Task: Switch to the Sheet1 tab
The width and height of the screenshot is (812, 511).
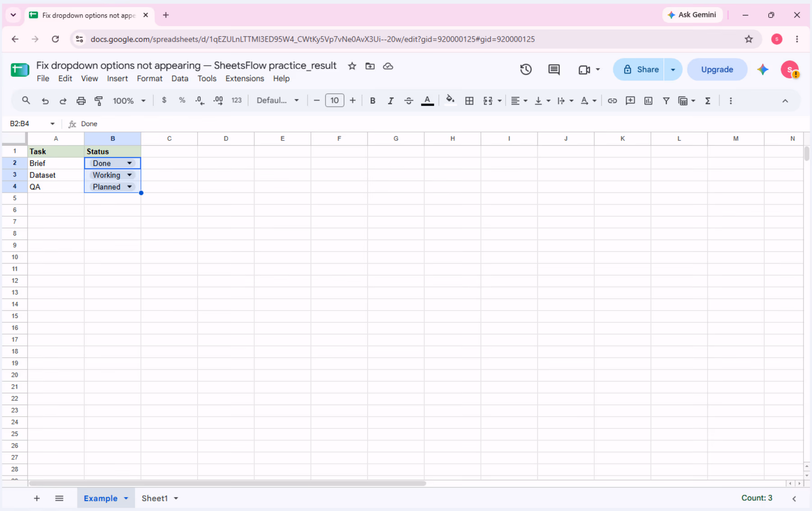Action: click(155, 498)
